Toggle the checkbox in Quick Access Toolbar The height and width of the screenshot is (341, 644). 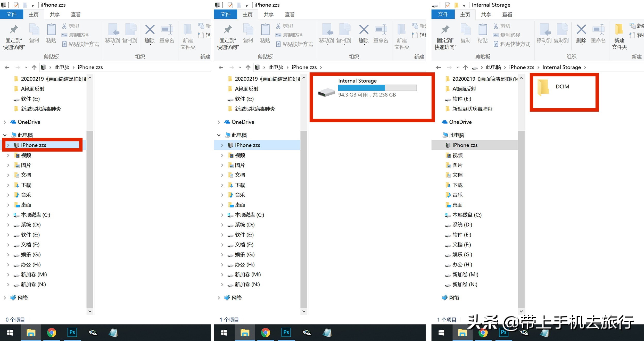tap(16, 5)
